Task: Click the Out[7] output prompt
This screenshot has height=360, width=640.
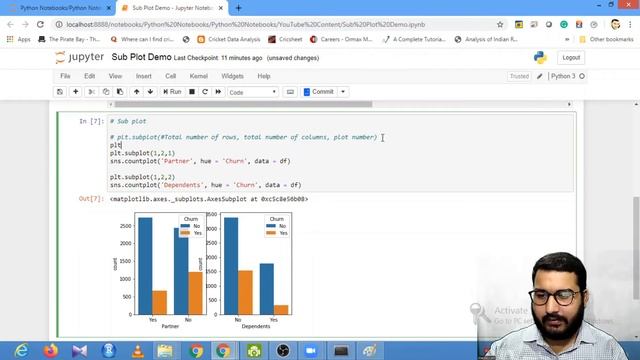Action: point(91,199)
